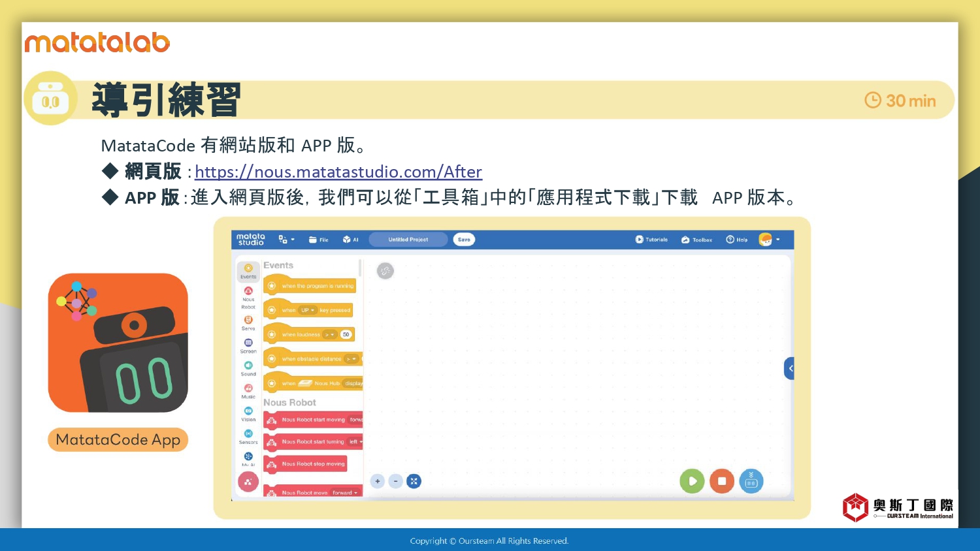Select the Nous Robot block category
The height and width of the screenshot is (551, 980).
[x=248, y=298]
